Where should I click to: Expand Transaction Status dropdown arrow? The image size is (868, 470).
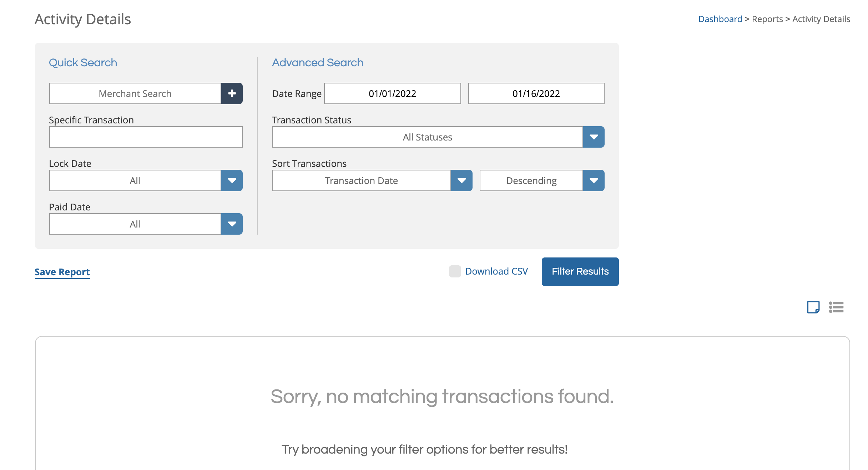(594, 137)
